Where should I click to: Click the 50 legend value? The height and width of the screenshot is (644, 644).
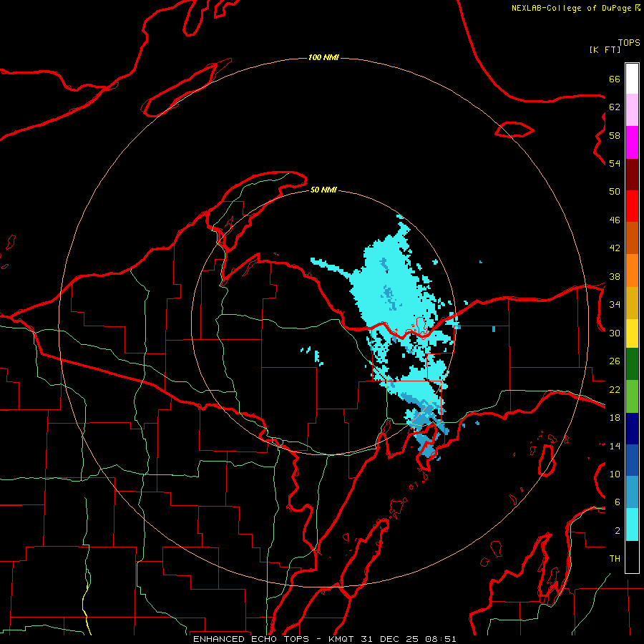615,192
